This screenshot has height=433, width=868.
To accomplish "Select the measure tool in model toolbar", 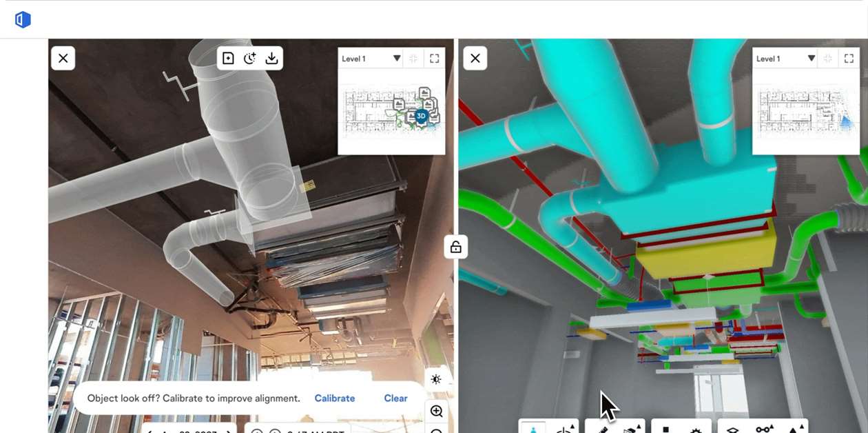I will [602, 429].
